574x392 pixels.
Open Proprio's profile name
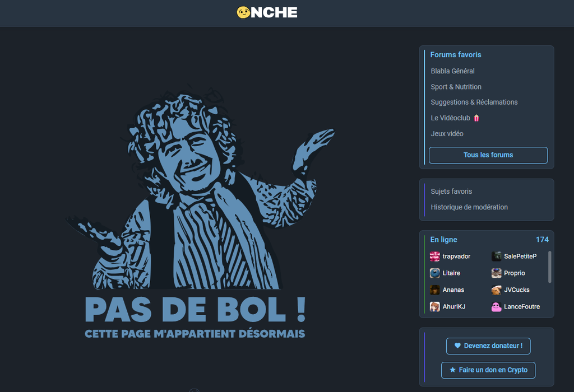(515, 273)
